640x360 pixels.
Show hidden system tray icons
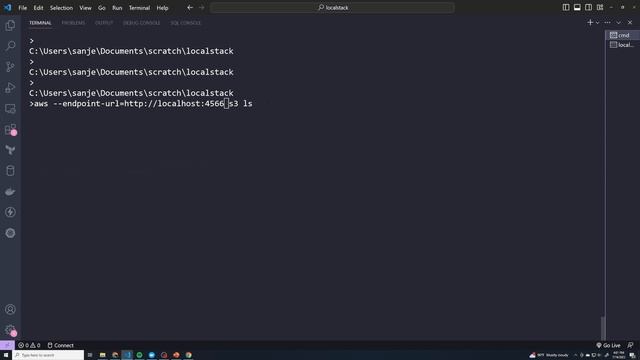[x=576, y=355]
